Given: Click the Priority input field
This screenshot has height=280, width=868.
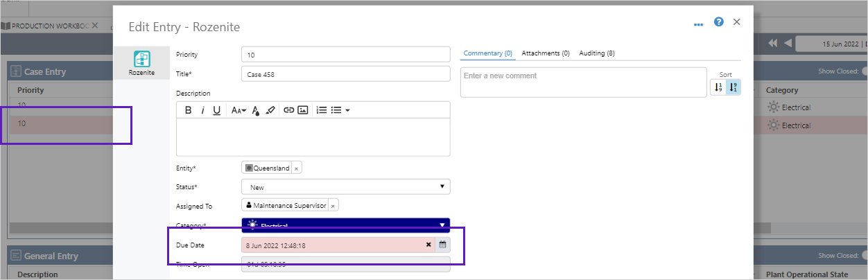Looking at the screenshot, I should (346, 55).
